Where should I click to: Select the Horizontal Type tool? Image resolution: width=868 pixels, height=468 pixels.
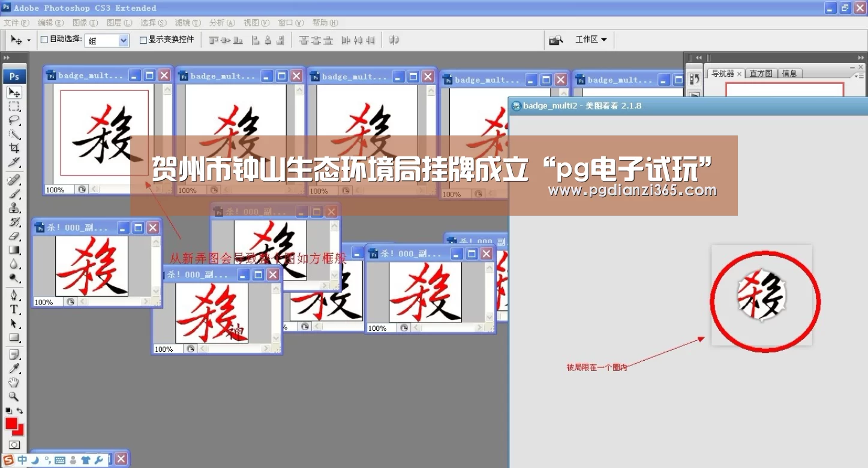(x=14, y=309)
